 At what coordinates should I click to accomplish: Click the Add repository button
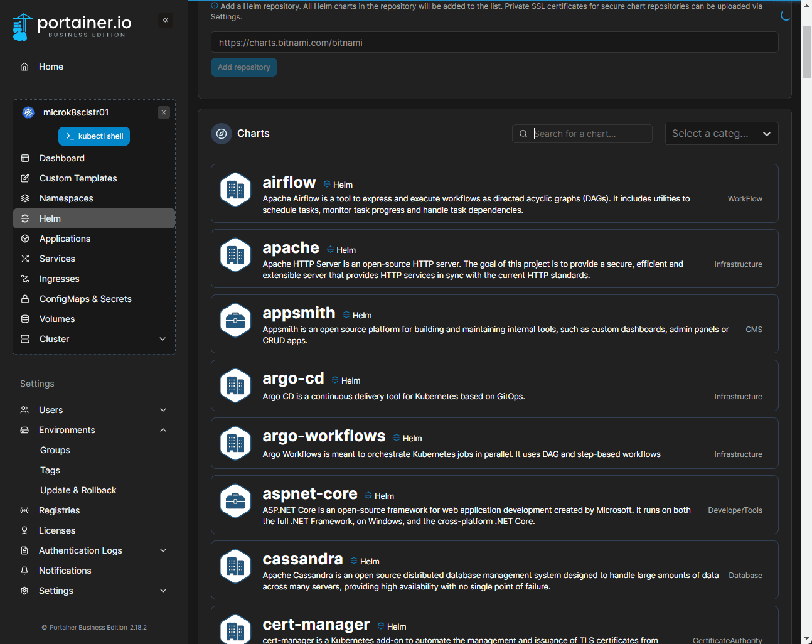click(243, 67)
